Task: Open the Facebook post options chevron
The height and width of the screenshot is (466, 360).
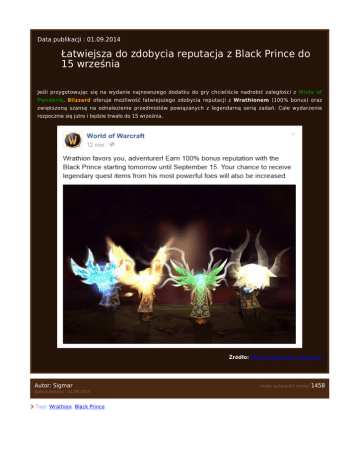Action: pyautogui.click(x=293, y=134)
